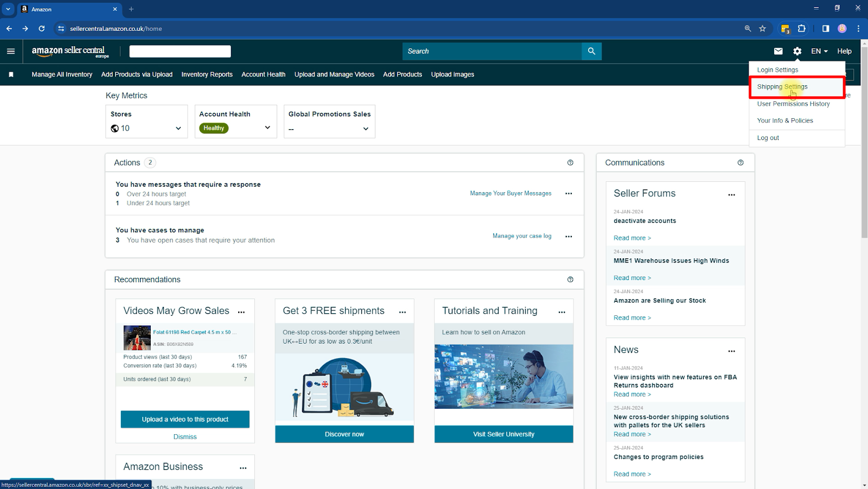
Task: Open Manage your case log link
Action: point(522,236)
